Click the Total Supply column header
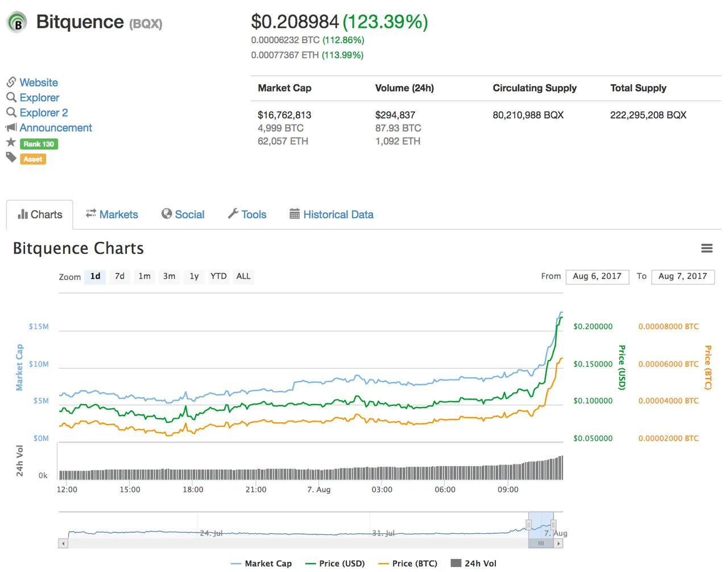This screenshot has width=728, height=572. point(638,88)
